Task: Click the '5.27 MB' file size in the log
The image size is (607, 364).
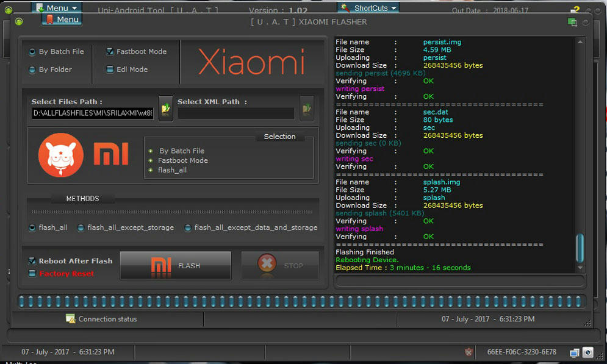Action: pyautogui.click(x=437, y=190)
